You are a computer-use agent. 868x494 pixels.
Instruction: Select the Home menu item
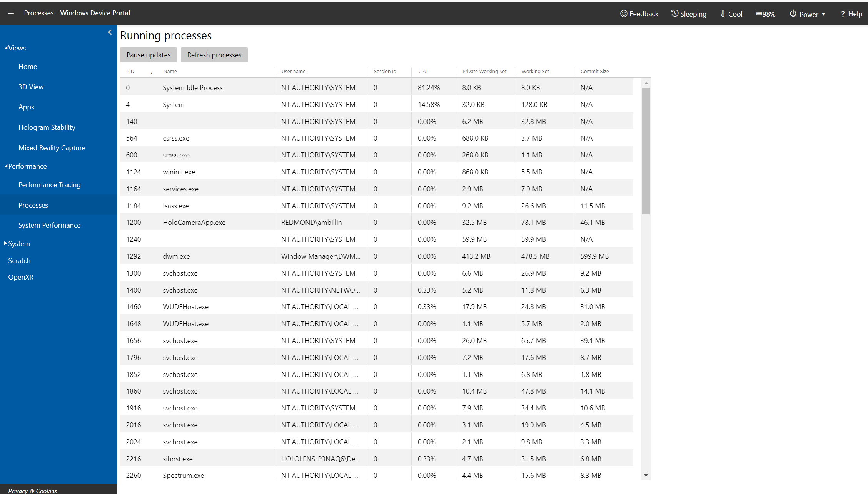27,66
